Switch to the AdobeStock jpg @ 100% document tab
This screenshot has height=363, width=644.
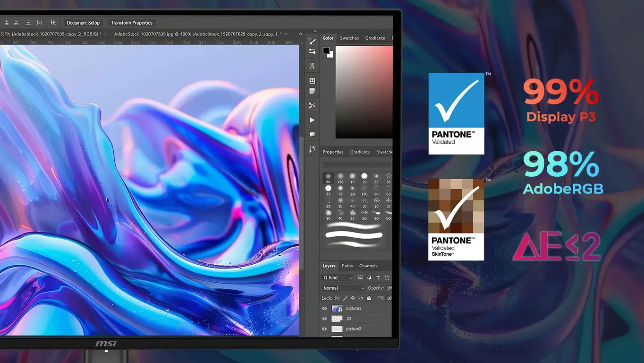198,34
